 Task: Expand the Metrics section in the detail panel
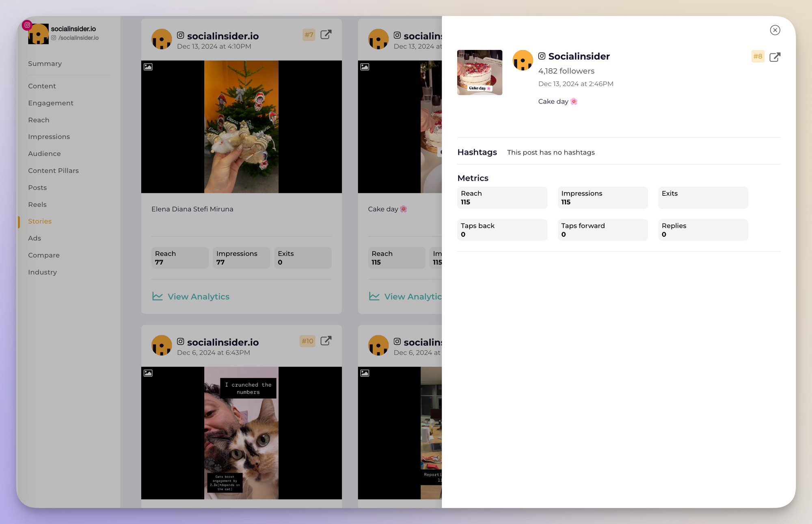(x=473, y=178)
